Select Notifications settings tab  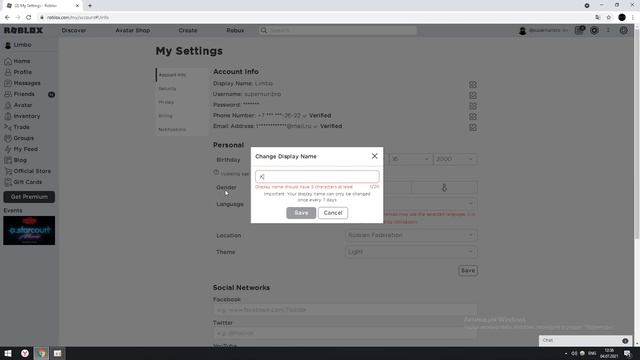click(182, 130)
